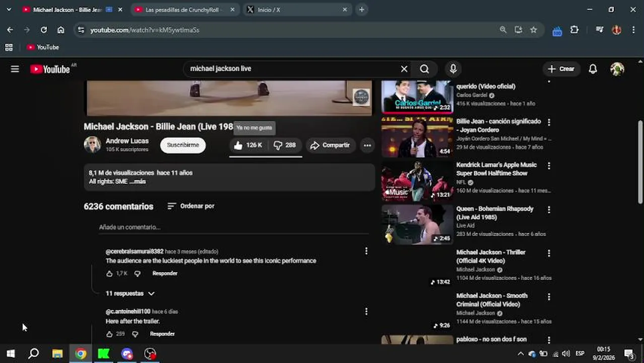Share the Billie Jean video
Screen dimensions: 644x363
coord(330,145)
